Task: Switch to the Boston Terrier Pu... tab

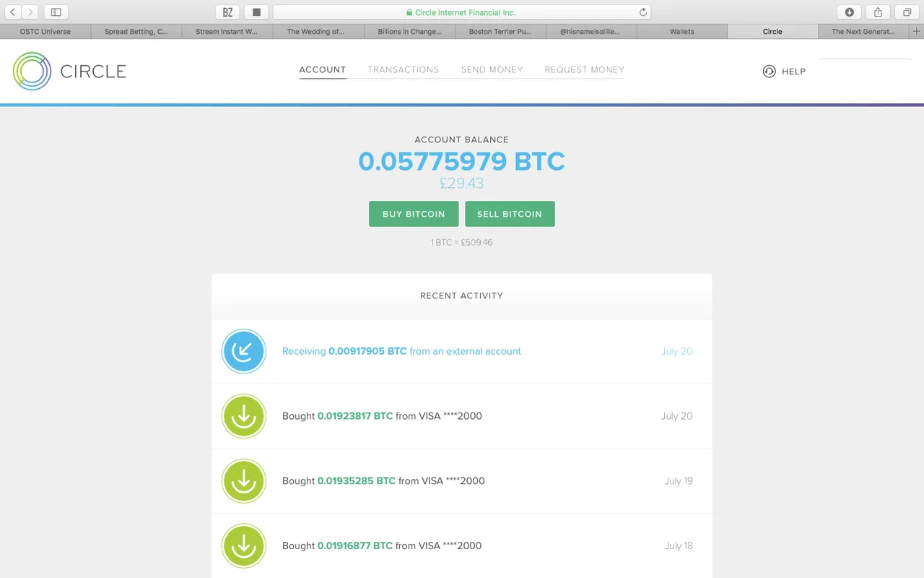Action: coord(500,32)
